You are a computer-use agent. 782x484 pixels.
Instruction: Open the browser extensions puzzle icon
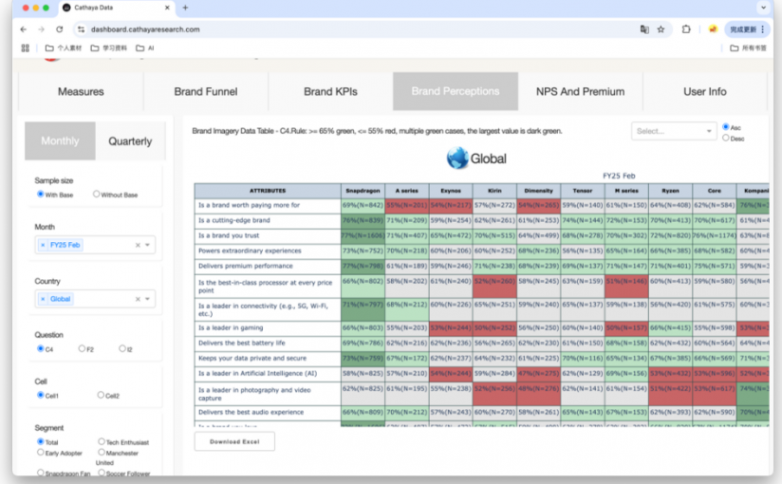point(688,30)
